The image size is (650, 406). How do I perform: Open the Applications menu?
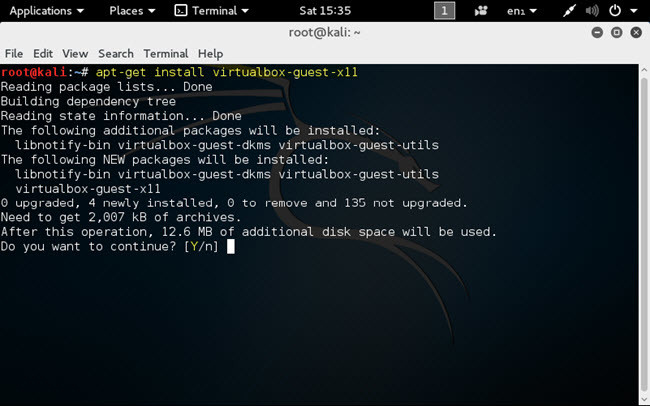coord(46,11)
